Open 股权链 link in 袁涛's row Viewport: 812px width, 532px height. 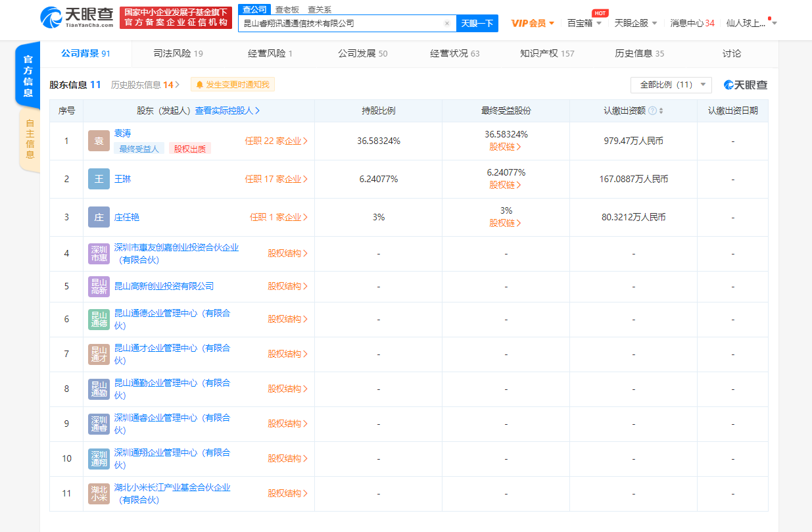click(x=506, y=147)
